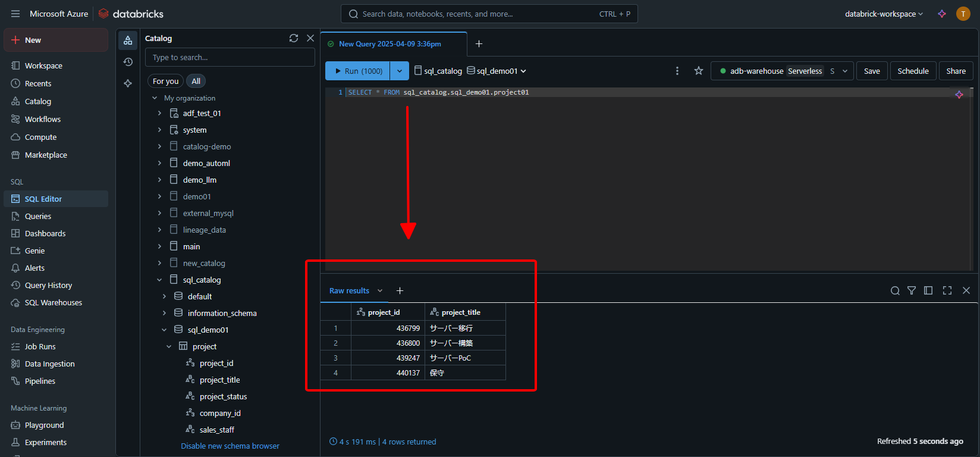Click the New button
Viewport: 980px width, 457px height.
[x=56, y=40]
